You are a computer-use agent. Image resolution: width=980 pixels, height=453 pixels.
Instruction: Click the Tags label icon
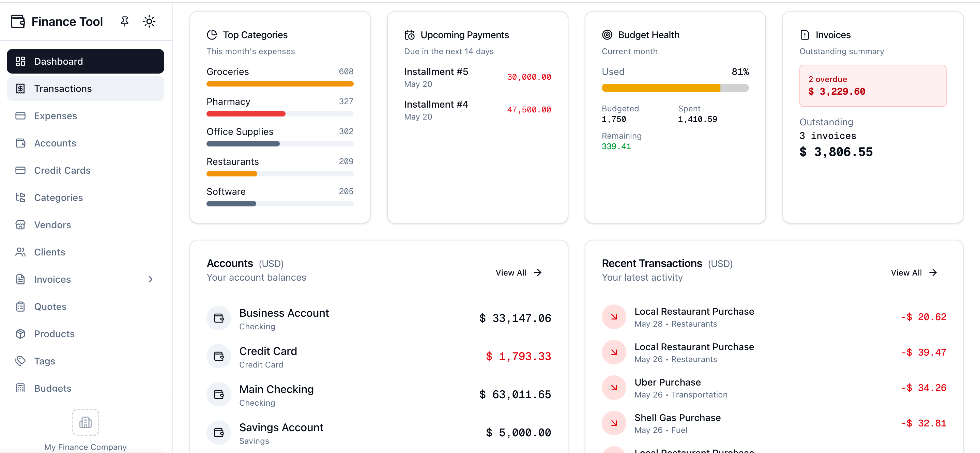click(x=20, y=361)
